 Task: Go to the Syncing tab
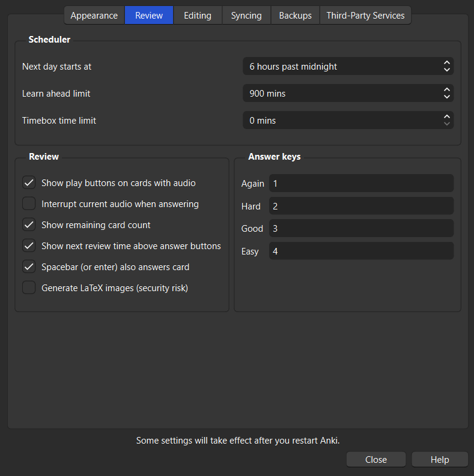(246, 15)
